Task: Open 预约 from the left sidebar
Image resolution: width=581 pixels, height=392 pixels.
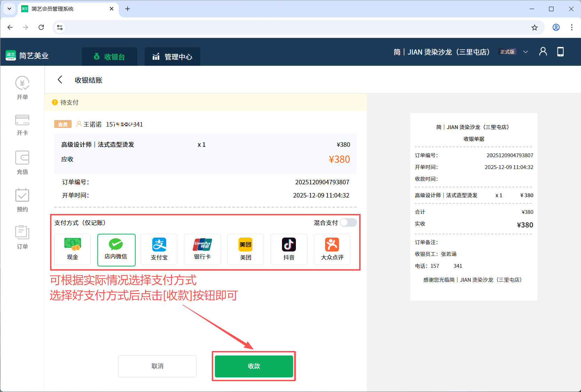Action: tap(22, 200)
